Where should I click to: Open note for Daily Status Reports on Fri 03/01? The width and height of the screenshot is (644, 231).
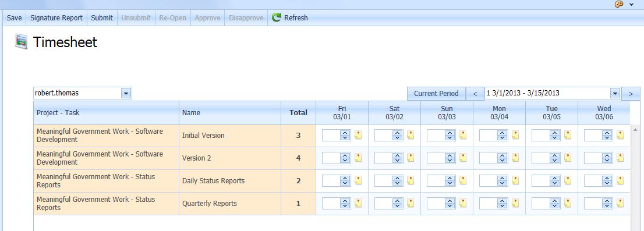pyautogui.click(x=358, y=180)
